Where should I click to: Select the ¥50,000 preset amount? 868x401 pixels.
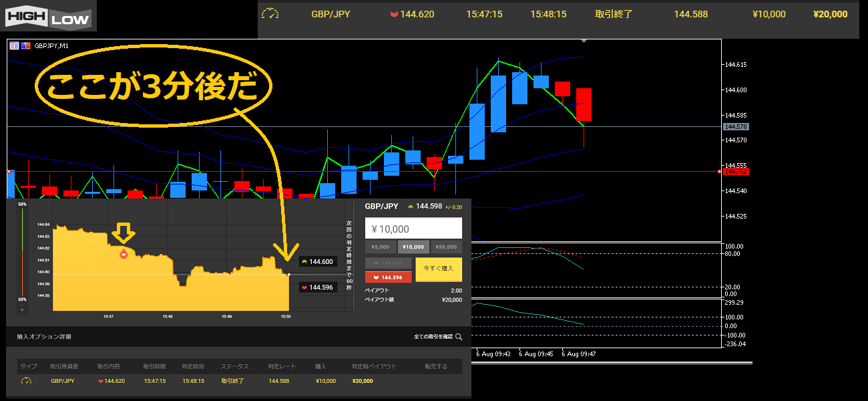point(446,247)
